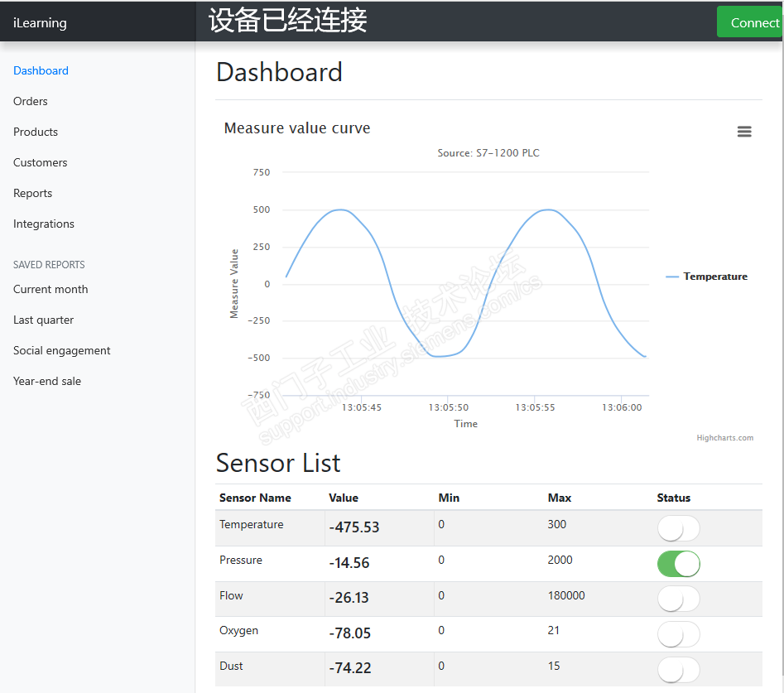The height and width of the screenshot is (693, 784).
Task: Click the Status column header
Action: click(x=674, y=498)
